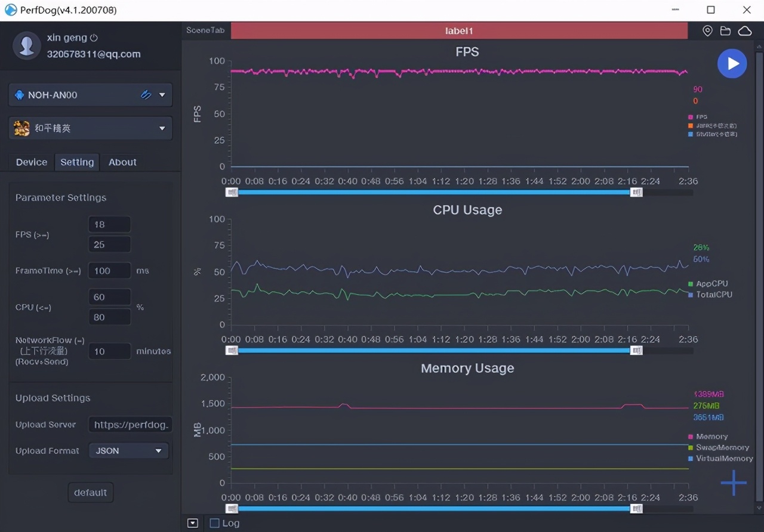Click the blue plus add chart icon
764x532 pixels.
pyautogui.click(x=733, y=482)
